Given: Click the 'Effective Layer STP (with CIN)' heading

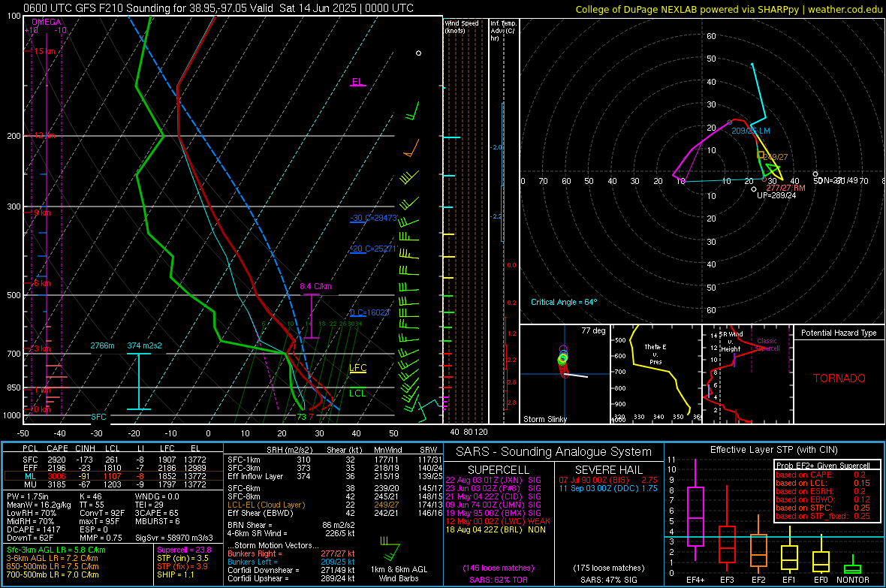Looking at the screenshot, I should coord(773,450).
